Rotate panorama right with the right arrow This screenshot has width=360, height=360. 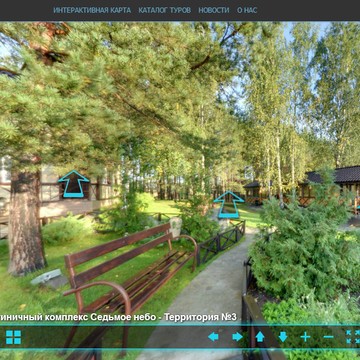click(x=237, y=337)
